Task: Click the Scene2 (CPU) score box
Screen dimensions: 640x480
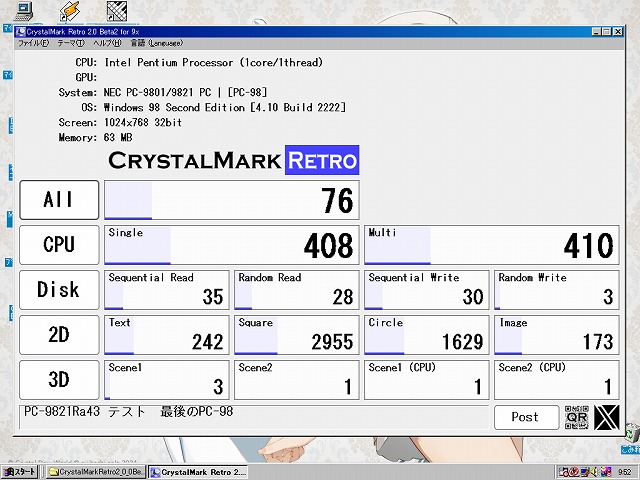Action: click(x=557, y=380)
